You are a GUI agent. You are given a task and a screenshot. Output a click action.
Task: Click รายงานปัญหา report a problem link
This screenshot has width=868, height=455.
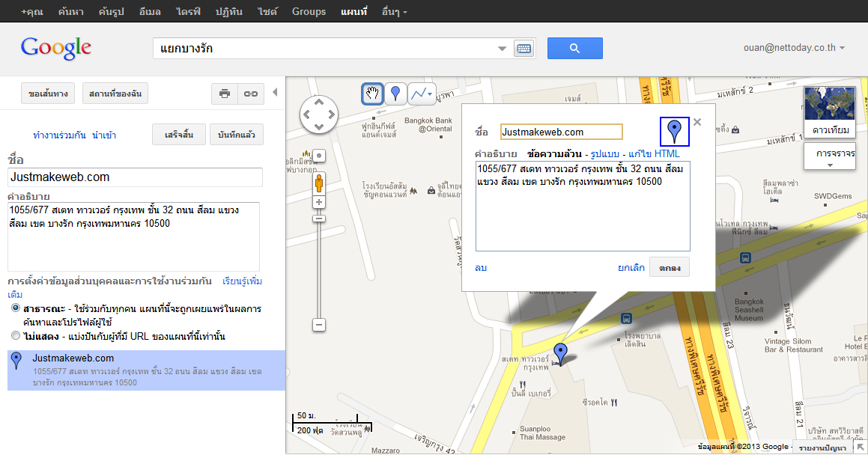click(822, 448)
